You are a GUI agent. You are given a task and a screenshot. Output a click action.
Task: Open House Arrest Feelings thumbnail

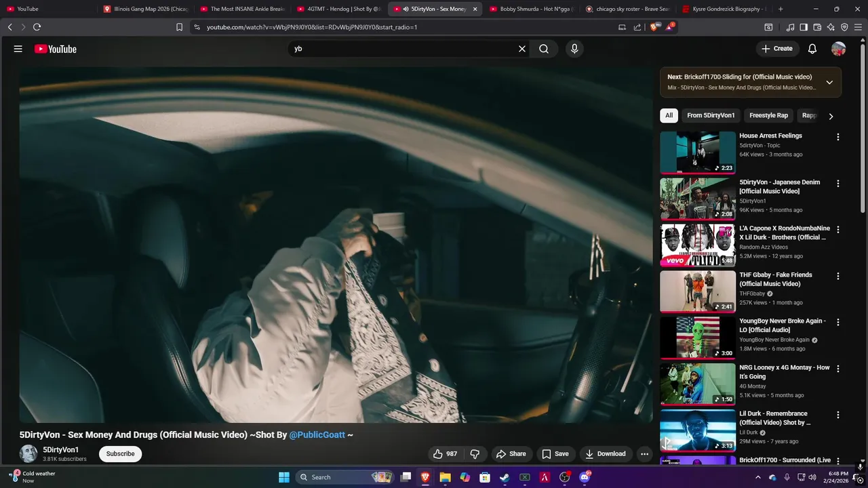point(698,152)
